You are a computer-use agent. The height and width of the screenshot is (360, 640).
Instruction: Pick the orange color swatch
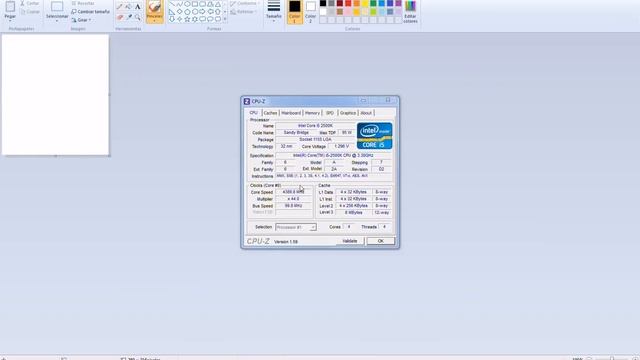(x=356, y=3)
